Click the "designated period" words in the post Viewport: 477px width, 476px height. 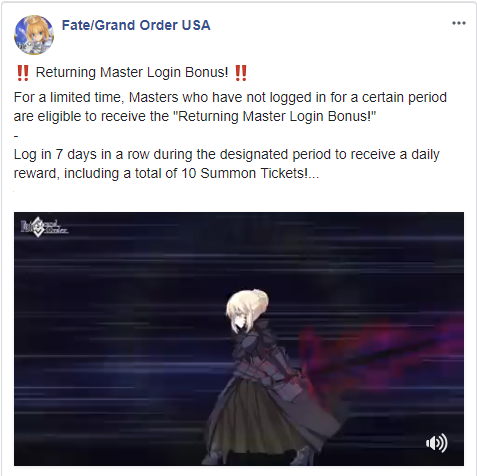273,154
